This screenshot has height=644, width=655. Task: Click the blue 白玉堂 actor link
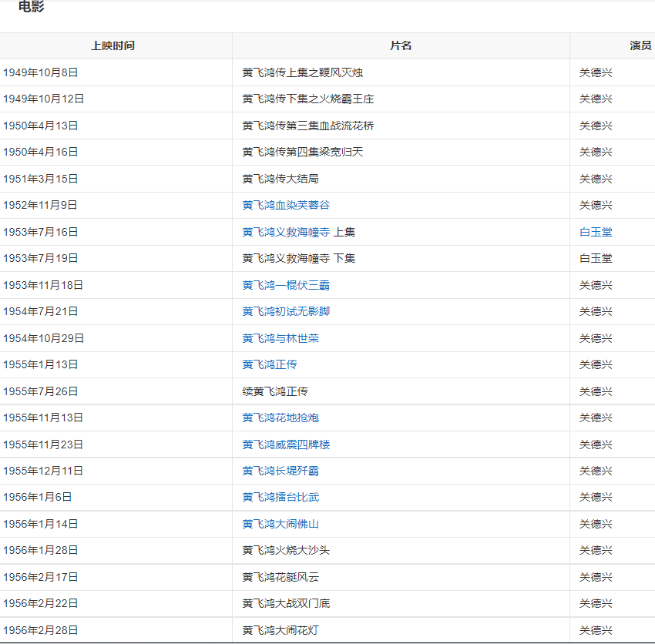[x=596, y=232]
